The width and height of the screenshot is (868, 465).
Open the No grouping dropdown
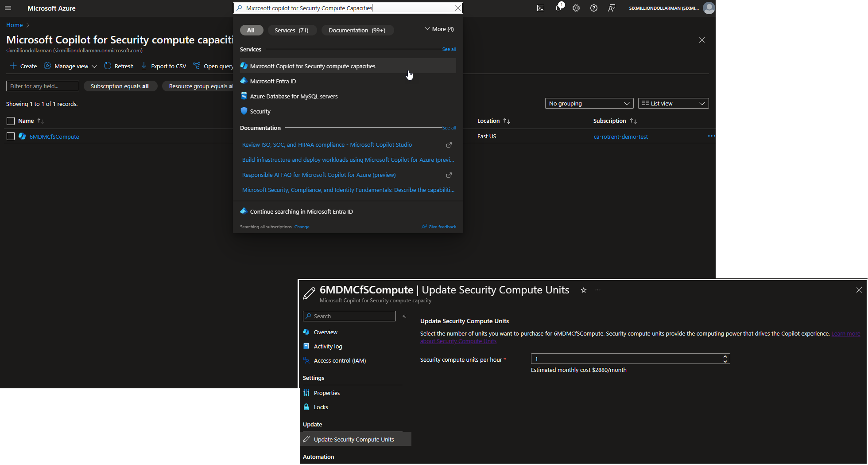(589, 103)
